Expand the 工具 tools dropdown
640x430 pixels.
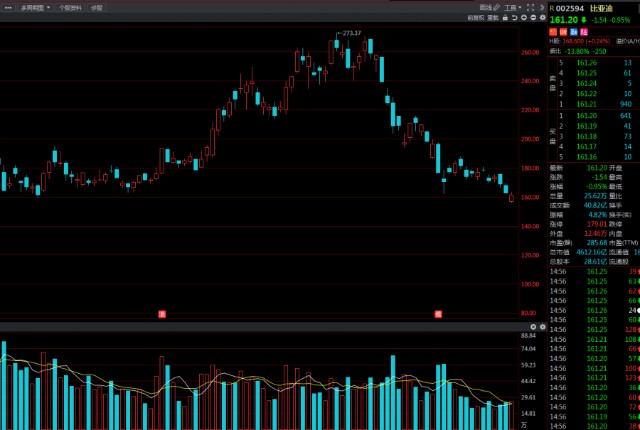513,7
